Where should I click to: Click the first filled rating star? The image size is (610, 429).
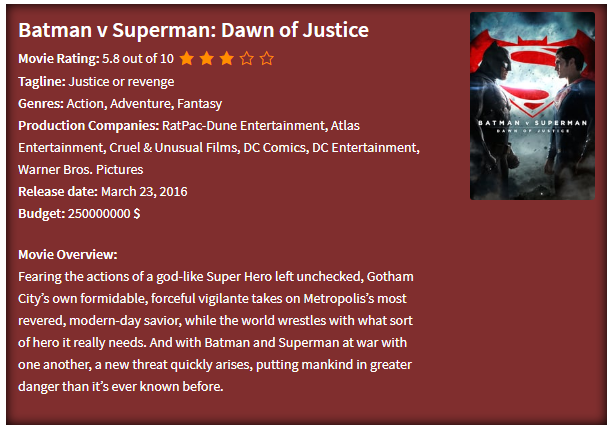coord(187,59)
